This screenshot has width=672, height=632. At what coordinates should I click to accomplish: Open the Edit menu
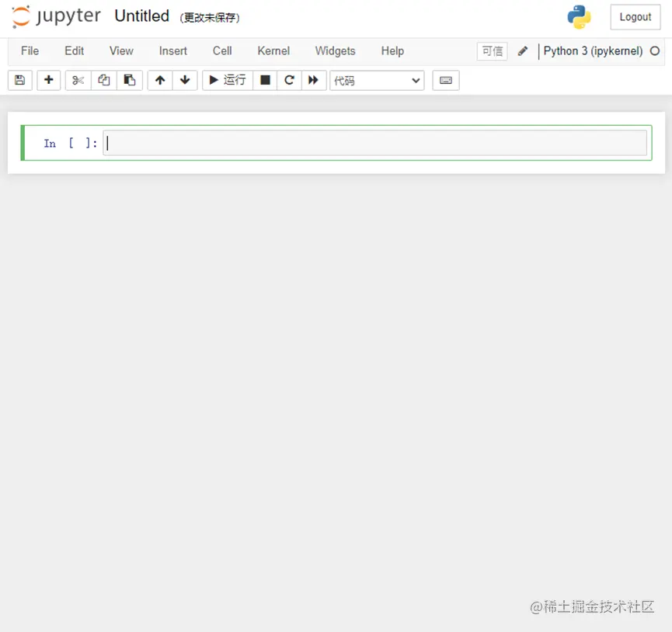point(74,51)
